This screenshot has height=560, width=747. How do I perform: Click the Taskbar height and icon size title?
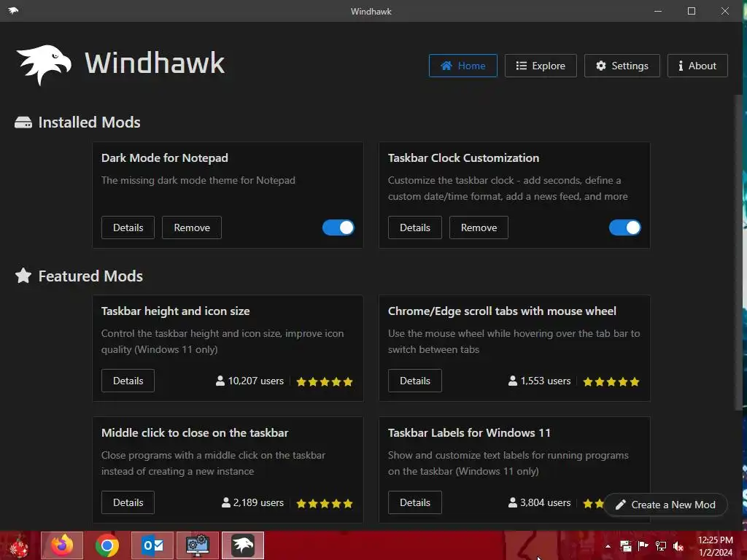175,311
